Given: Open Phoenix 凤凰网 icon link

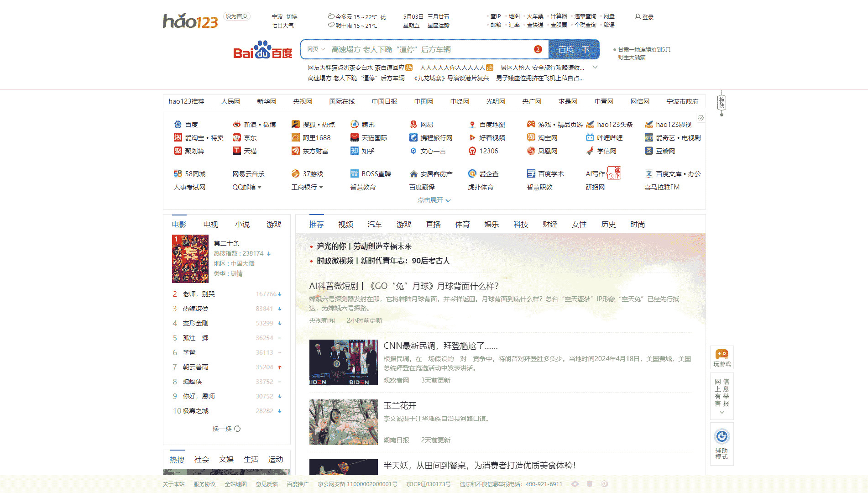Looking at the screenshot, I should click(x=531, y=151).
